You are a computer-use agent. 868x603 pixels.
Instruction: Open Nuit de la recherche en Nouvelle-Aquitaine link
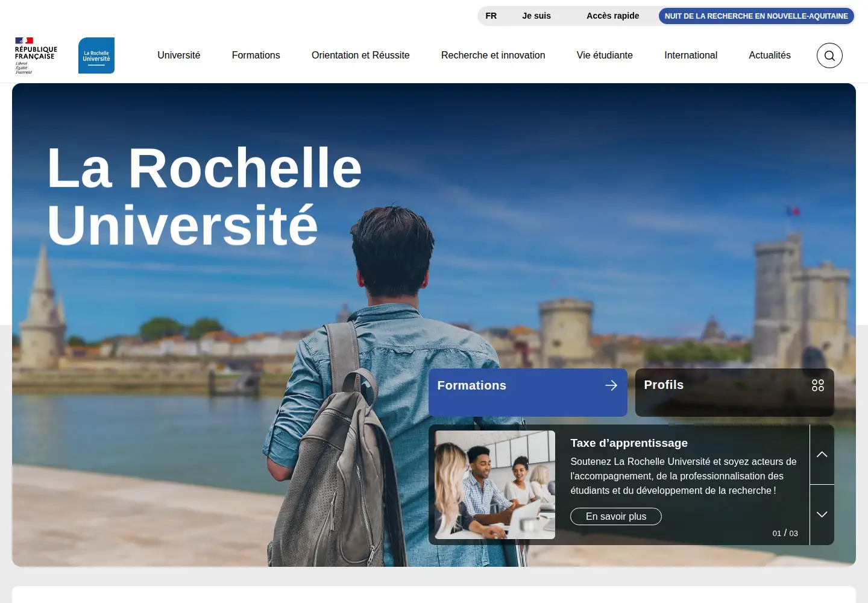pyautogui.click(x=756, y=16)
